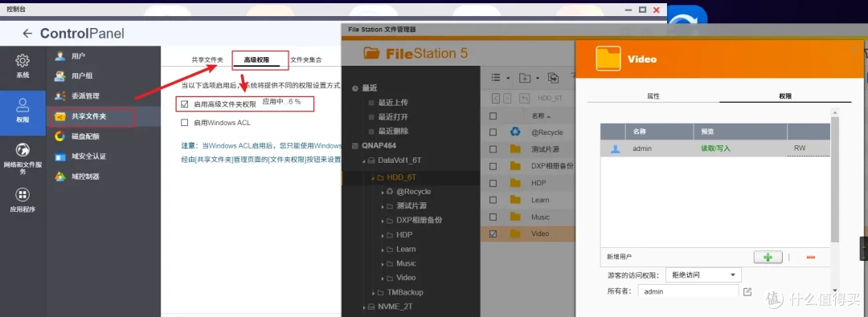Check the DXP相册备份 row checkbox

[493, 166]
